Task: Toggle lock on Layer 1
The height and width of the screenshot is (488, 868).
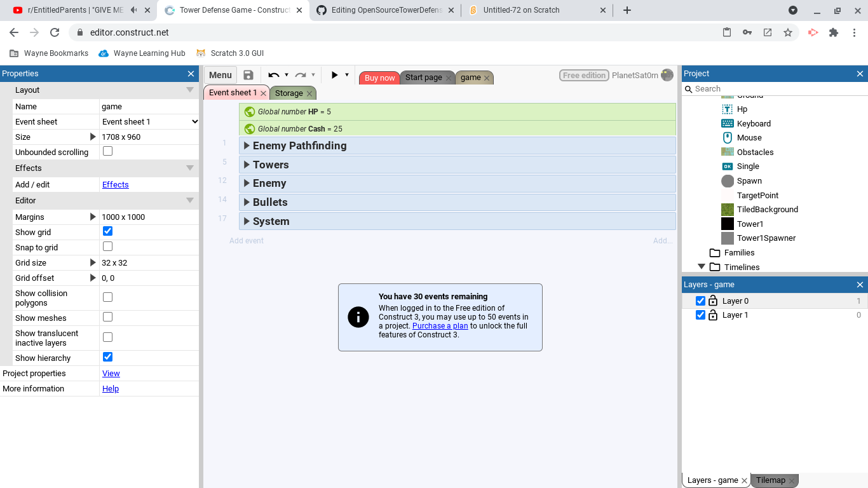Action: coord(713,315)
